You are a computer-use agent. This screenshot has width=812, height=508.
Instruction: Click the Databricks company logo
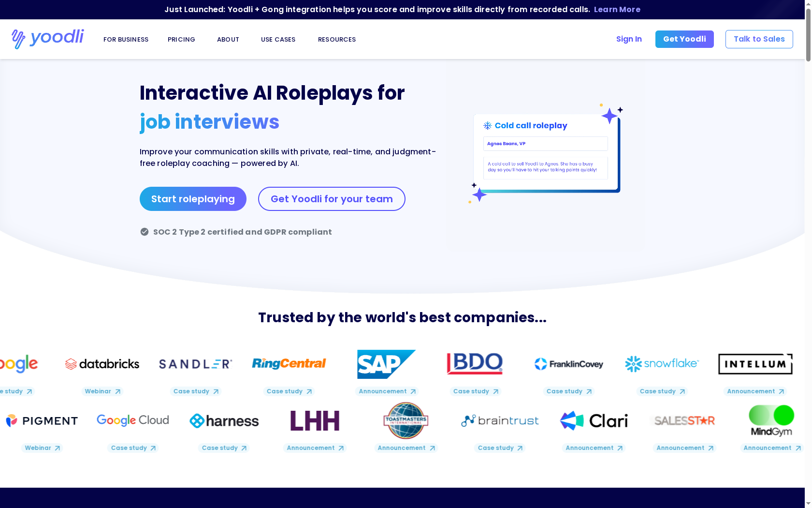click(101, 364)
